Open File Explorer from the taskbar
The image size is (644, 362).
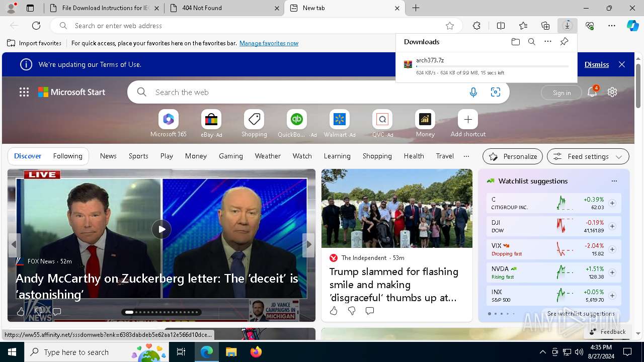(231, 352)
